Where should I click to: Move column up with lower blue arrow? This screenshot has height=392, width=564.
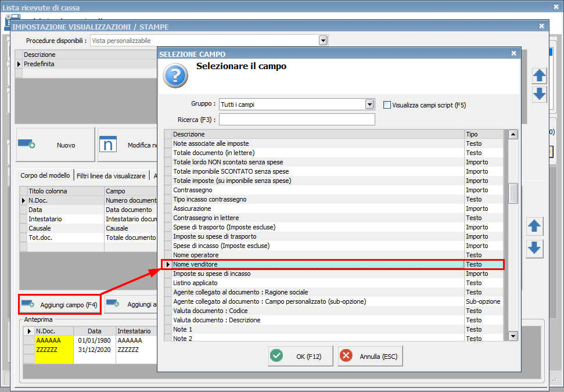tap(534, 226)
